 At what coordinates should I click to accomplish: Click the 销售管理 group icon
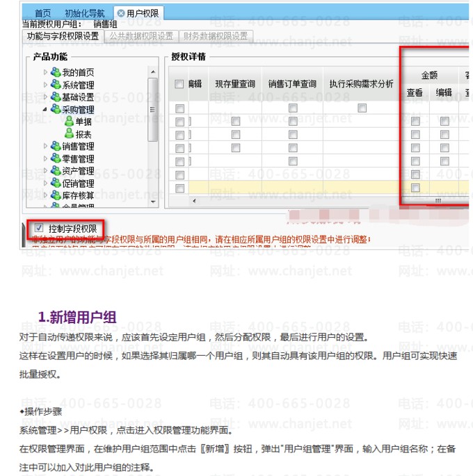pyautogui.click(x=56, y=146)
